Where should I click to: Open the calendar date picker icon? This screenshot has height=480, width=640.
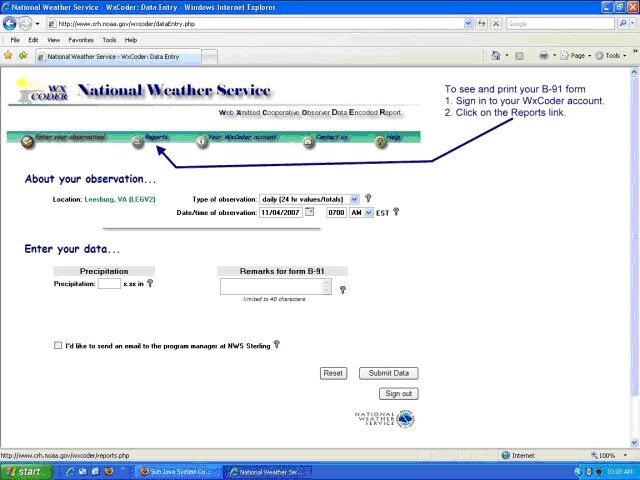[x=310, y=212]
